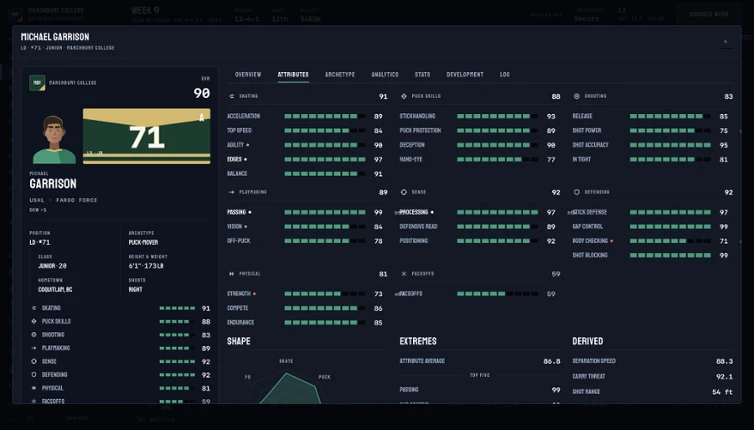
Task: Click the Stickhandling attribute bar
Action: [497, 116]
